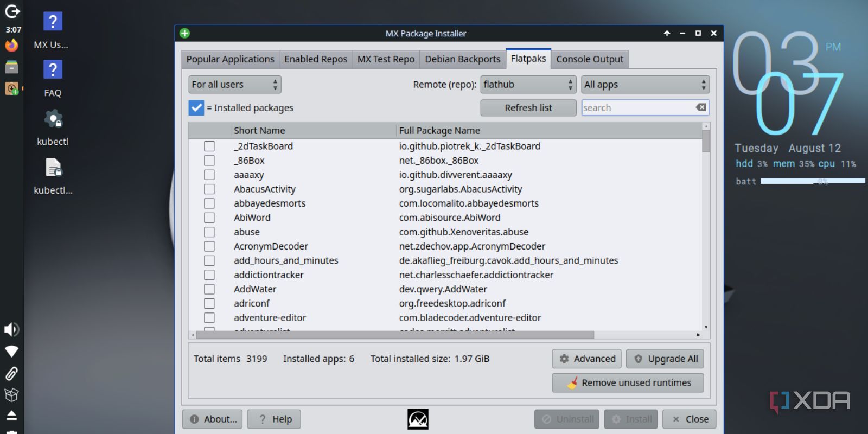Click the Advanced button
This screenshot has height=434, width=868.
tap(588, 359)
